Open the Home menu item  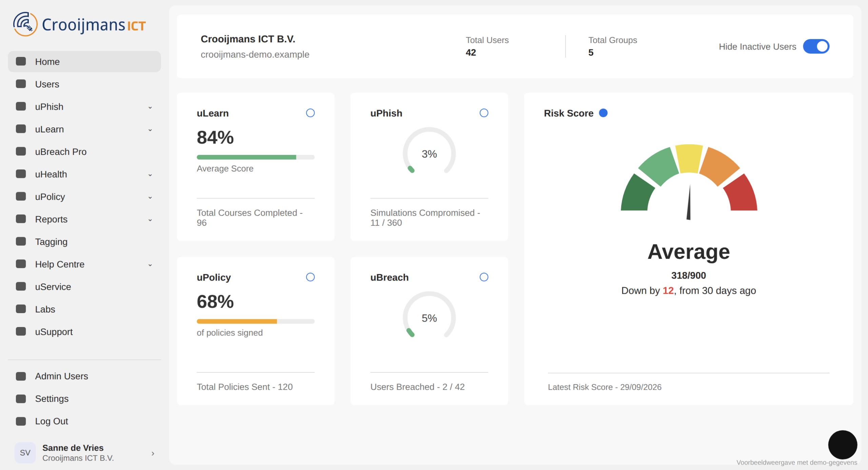coord(84,62)
